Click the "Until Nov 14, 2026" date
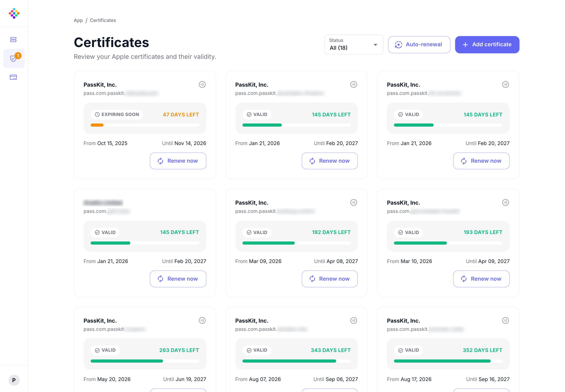Image resolution: width=565 pixels, height=392 pixels. pyautogui.click(x=184, y=143)
